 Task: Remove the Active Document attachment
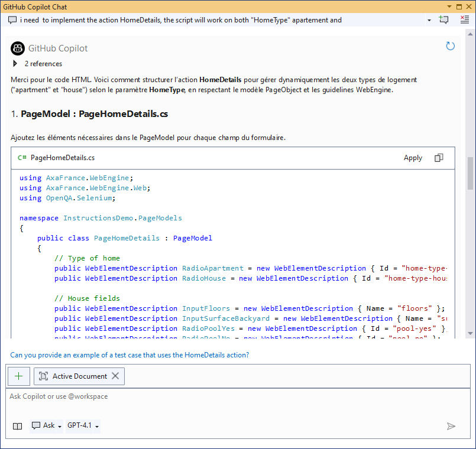(x=115, y=376)
